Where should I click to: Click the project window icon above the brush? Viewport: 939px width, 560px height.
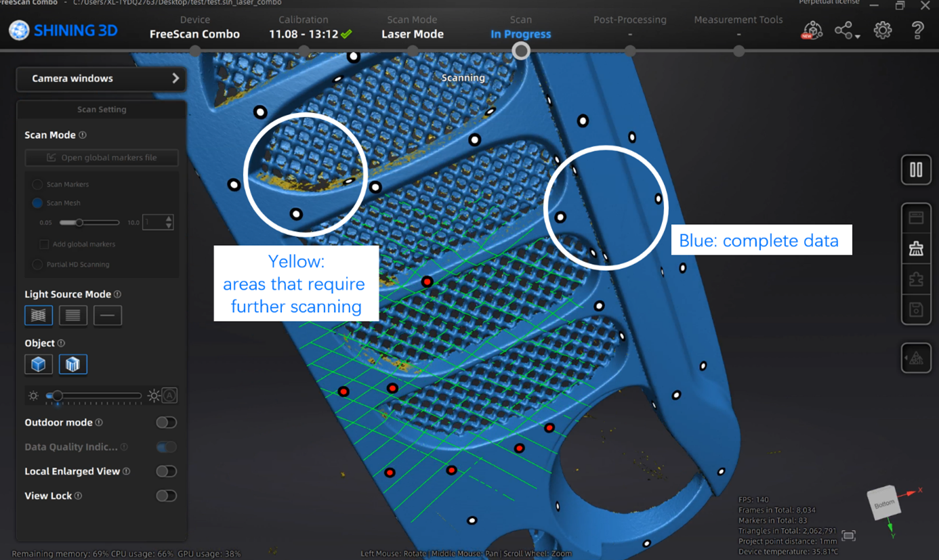click(916, 218)
